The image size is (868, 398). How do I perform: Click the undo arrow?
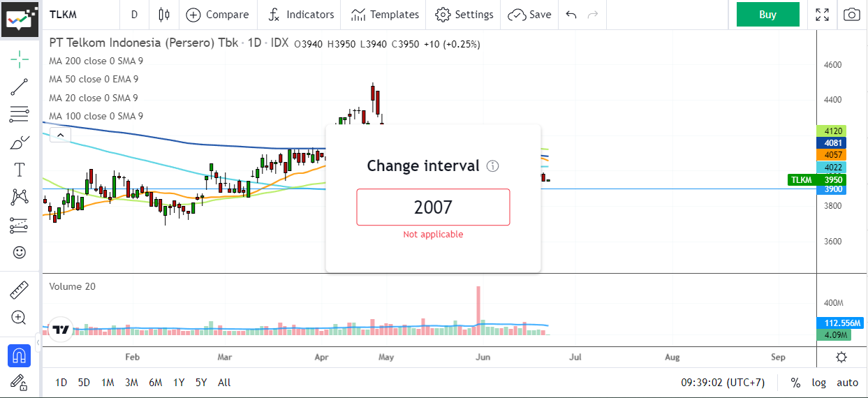click(x=571, y=15)
